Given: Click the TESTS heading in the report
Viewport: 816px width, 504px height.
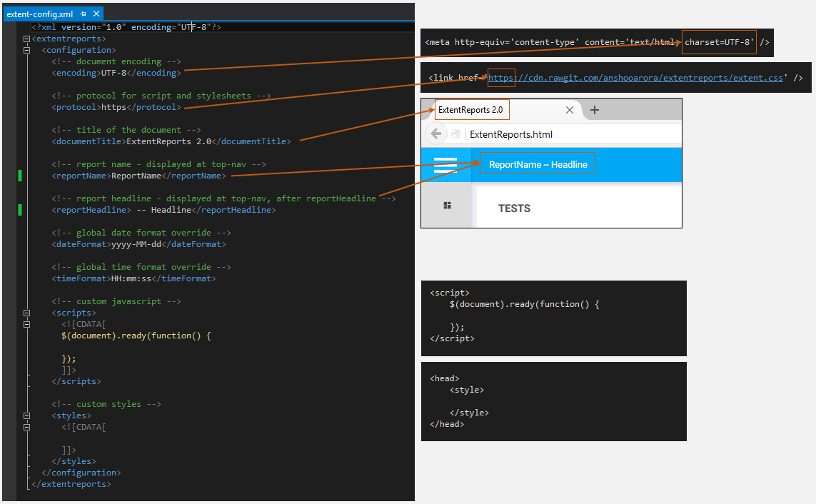Looking at the screenshot, I should (514, 208).
